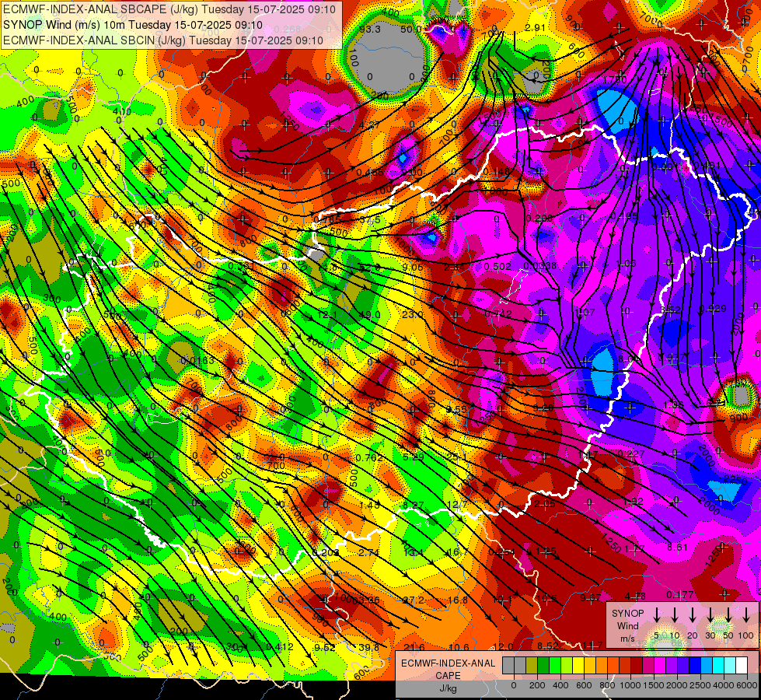Pick the sky blue CAPE legend swatch

coord(707,666)
